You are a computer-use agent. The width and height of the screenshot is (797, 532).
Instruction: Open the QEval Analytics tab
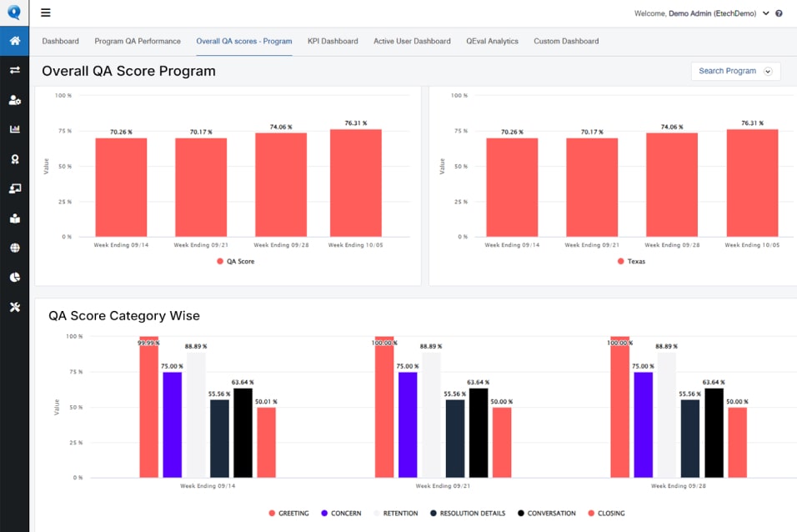tap(492, 41)
